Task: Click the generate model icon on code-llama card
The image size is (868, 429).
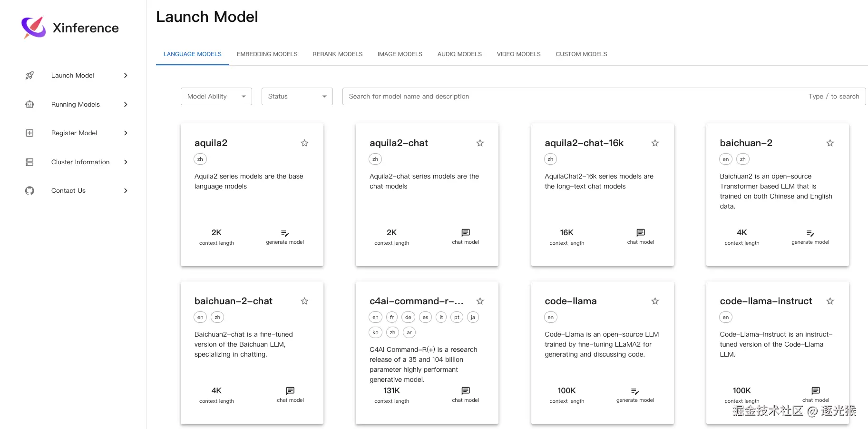Action: [x=635, y=391]
